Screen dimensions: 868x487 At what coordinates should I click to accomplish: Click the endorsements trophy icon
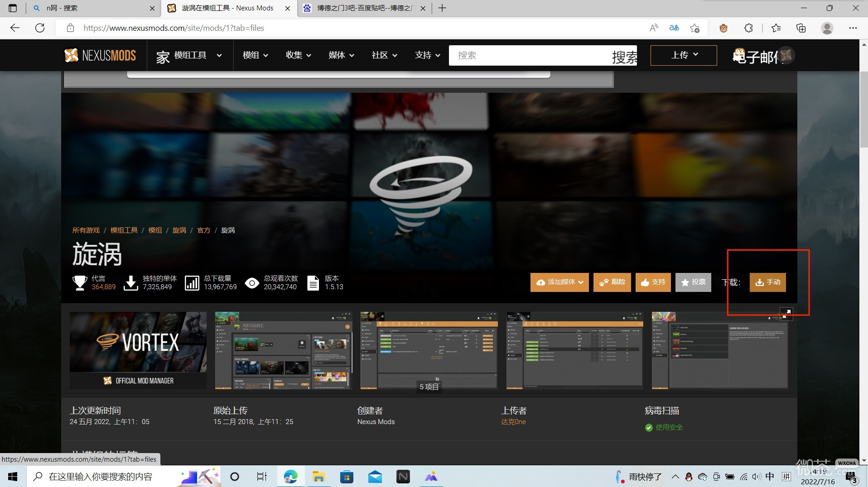(x=80, y=283)
